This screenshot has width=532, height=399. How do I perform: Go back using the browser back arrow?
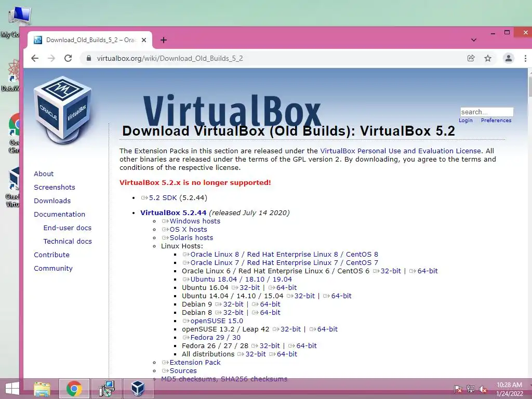point(35,58)
